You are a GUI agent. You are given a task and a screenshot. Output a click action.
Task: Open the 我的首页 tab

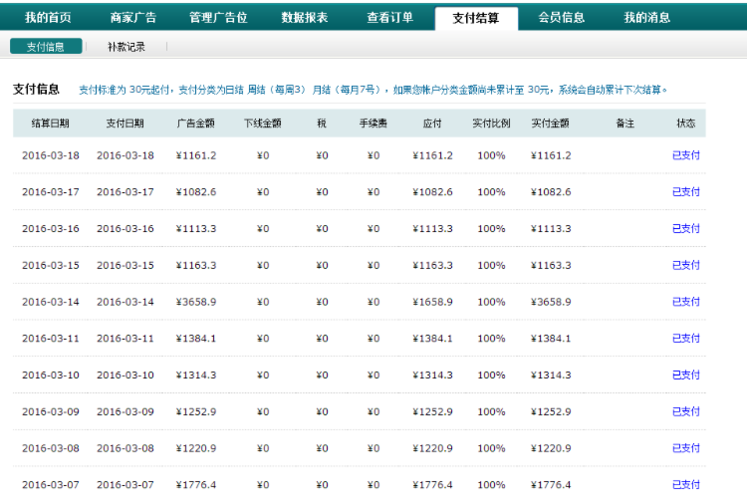tap(48, 18)
